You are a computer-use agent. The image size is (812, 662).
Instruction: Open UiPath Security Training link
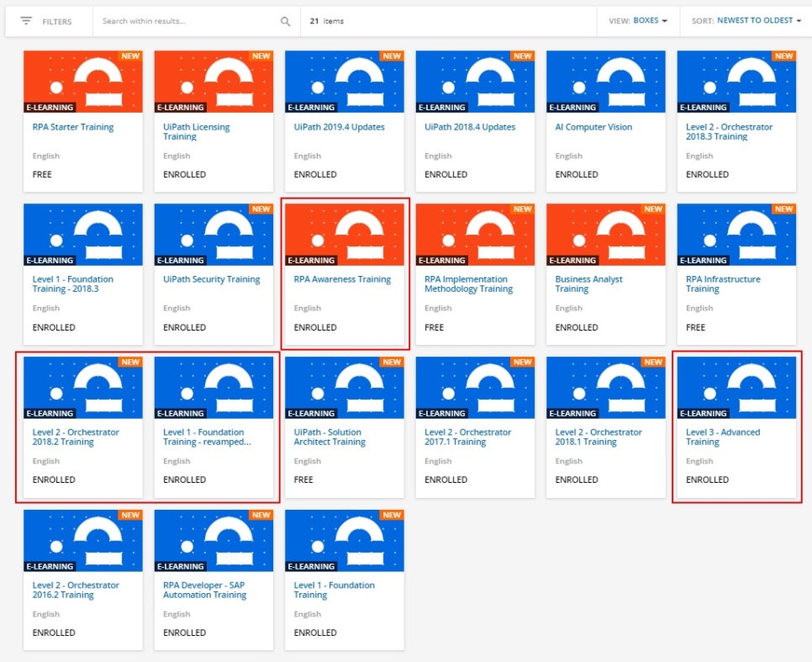(x=211, y=279)
